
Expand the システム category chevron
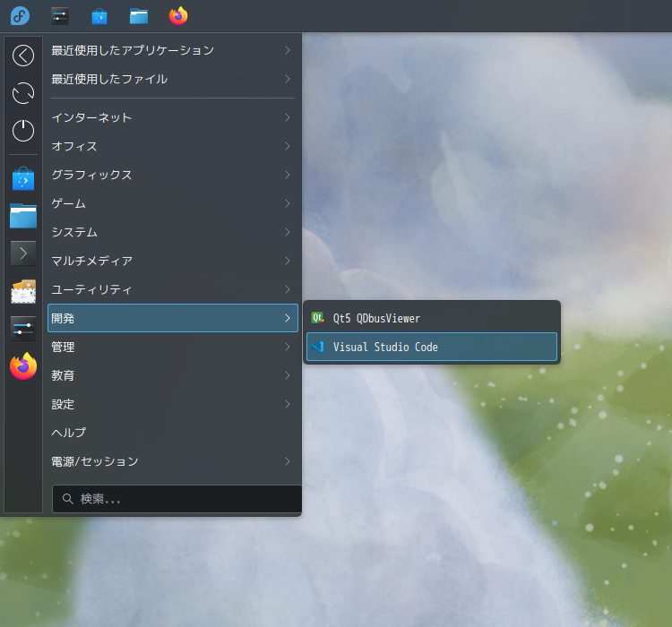coord(288,232)
